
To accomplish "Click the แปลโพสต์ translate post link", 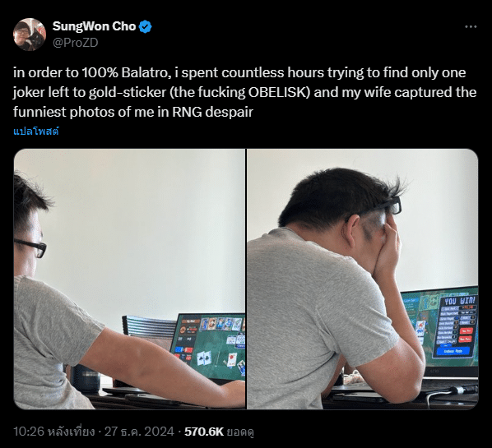I will click(36, 131).
